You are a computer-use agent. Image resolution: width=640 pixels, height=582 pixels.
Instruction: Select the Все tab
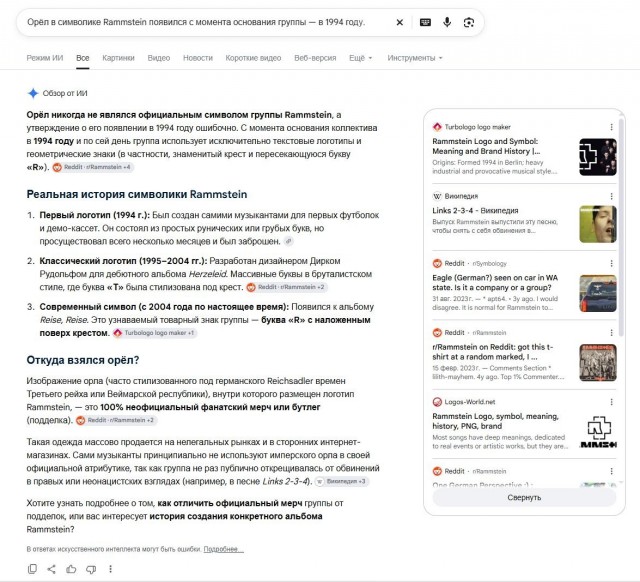pos(82,58)
